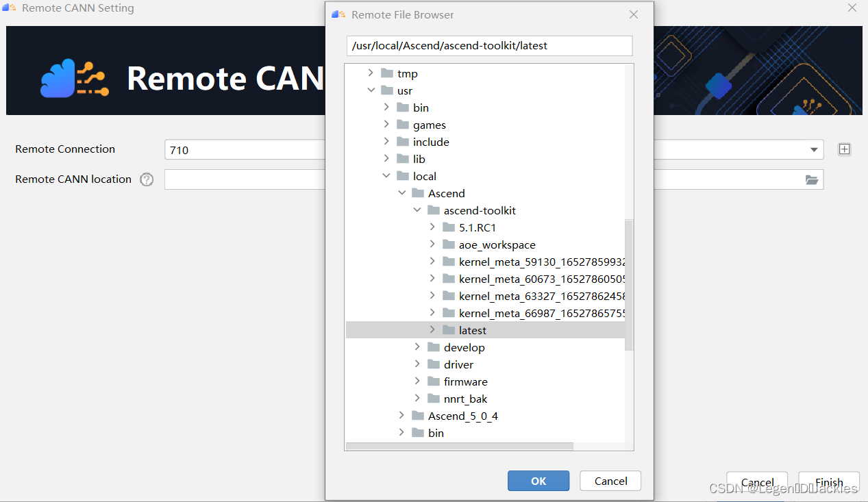Select the kernel_meta_66987 folder
The image size is (868, 502).
(542, 313)
